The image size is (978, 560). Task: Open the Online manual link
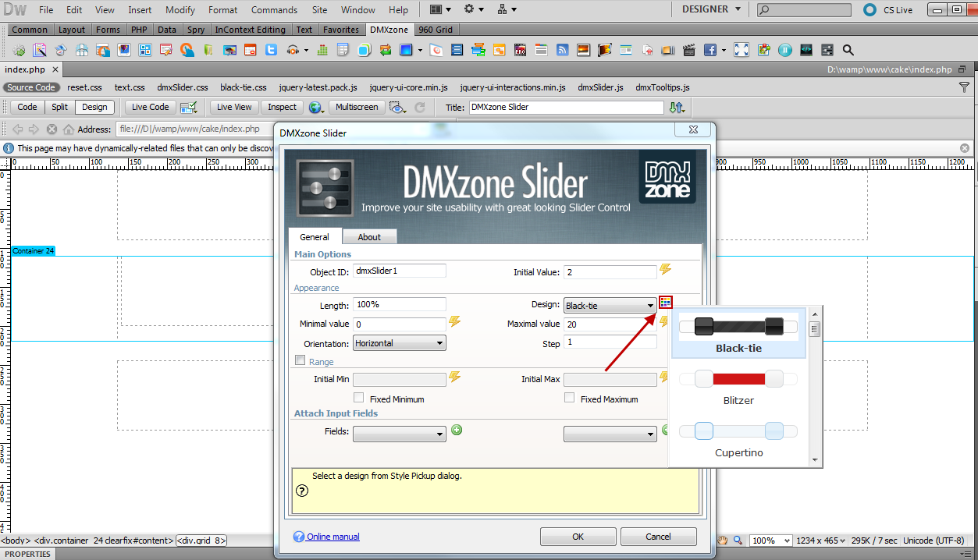pyautogui.click(x=333, y=537)
